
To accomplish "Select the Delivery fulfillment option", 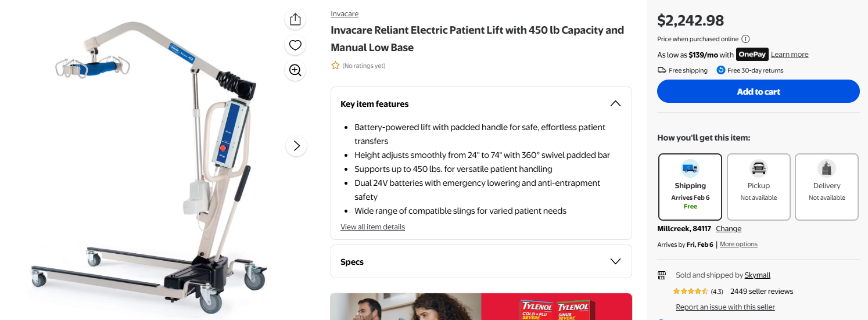I will point(826,187).
